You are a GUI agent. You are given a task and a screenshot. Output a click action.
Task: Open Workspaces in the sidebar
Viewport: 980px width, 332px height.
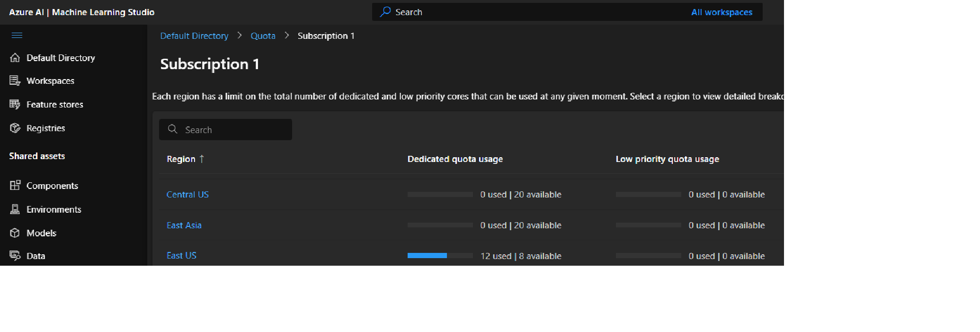click(x=50, y=81)
